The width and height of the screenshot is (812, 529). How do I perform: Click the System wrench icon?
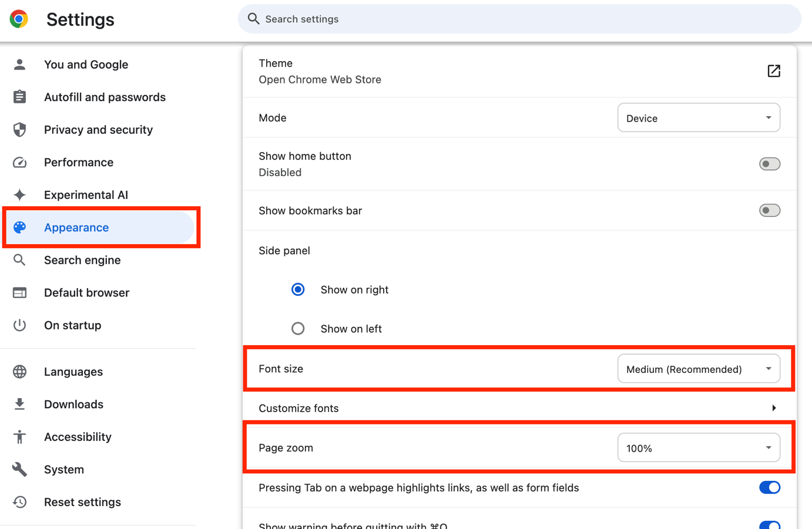click(x=19, y=470)
